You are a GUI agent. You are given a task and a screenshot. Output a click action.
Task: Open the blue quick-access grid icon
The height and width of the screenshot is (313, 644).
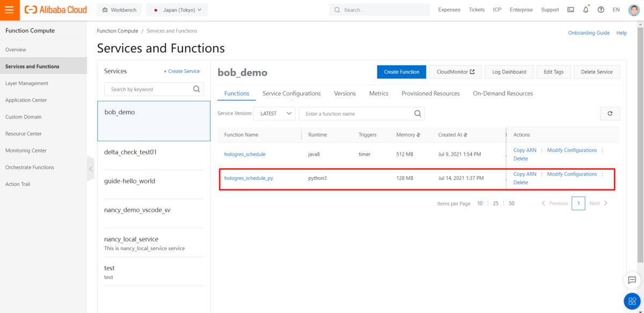[632, 302]
